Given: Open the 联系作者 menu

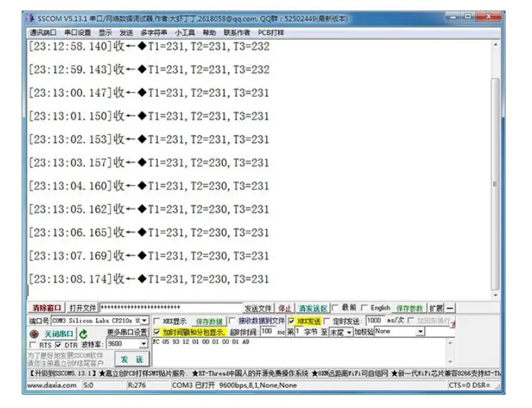Looking at the screenshot, I should click(x=237, y=33).
